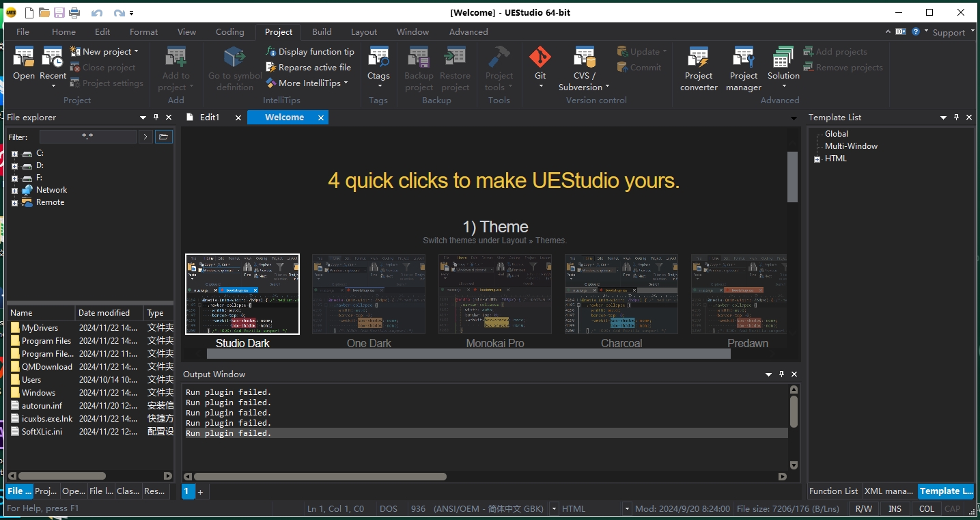Choose the Monokai Pro theme thumbnail
This screenshot has width=980, height=520.
click(495, 295)
